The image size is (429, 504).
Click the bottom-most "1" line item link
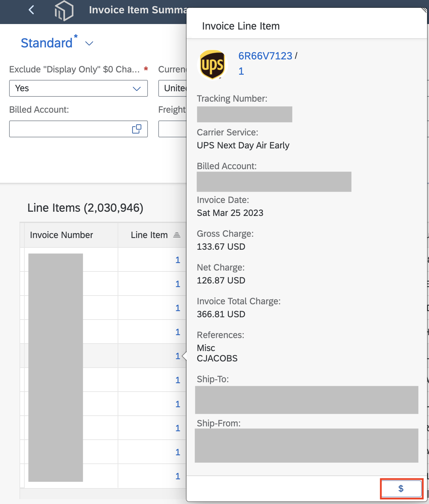click(x=178, y=476)
